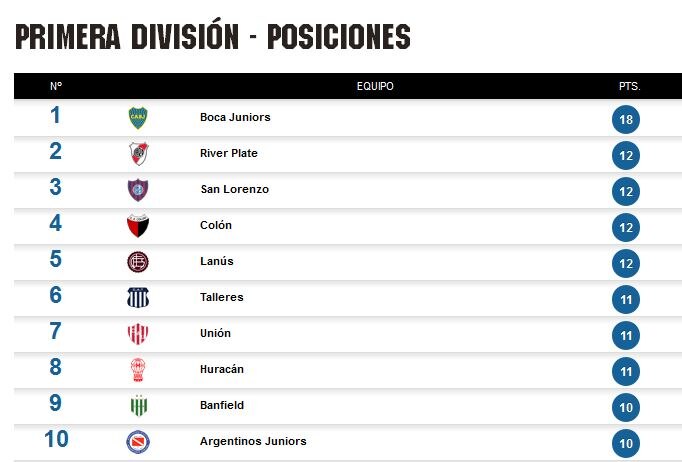This screenshot has height=462, width=682.
Task: Click the Argentinos Juniors team name
Action: click(253, 441)
